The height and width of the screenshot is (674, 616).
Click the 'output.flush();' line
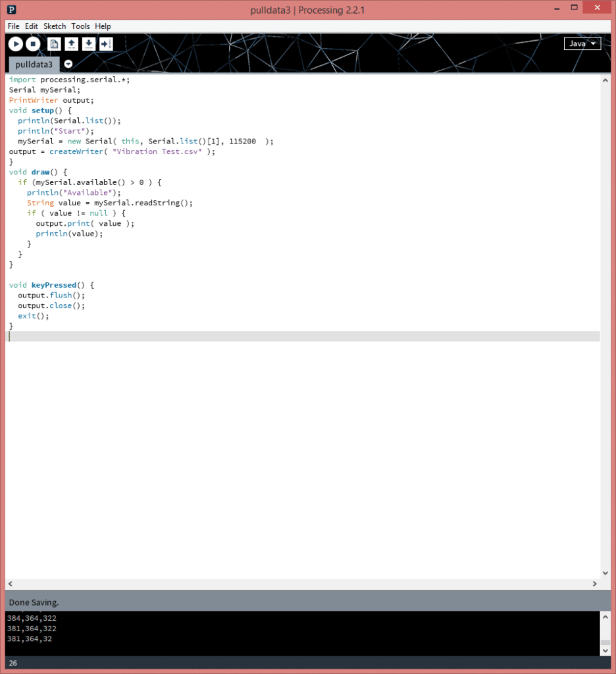(51, 296)
